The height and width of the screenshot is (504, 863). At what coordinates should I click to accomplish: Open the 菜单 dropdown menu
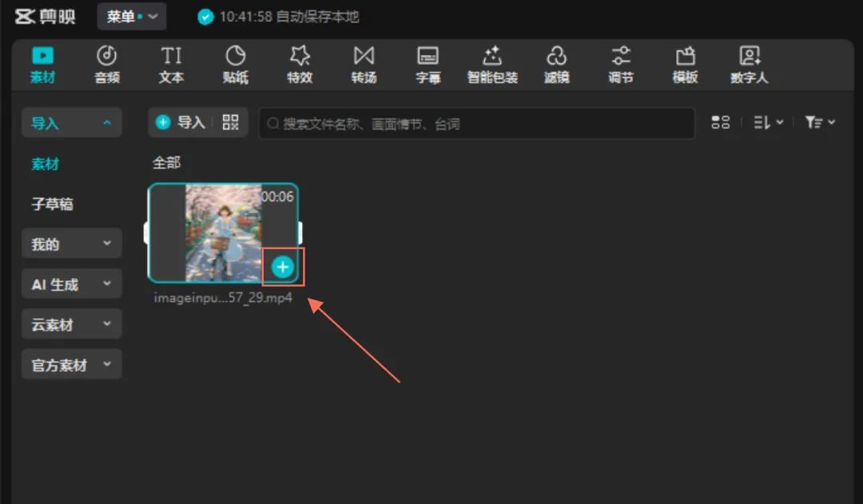pos(132,17)
